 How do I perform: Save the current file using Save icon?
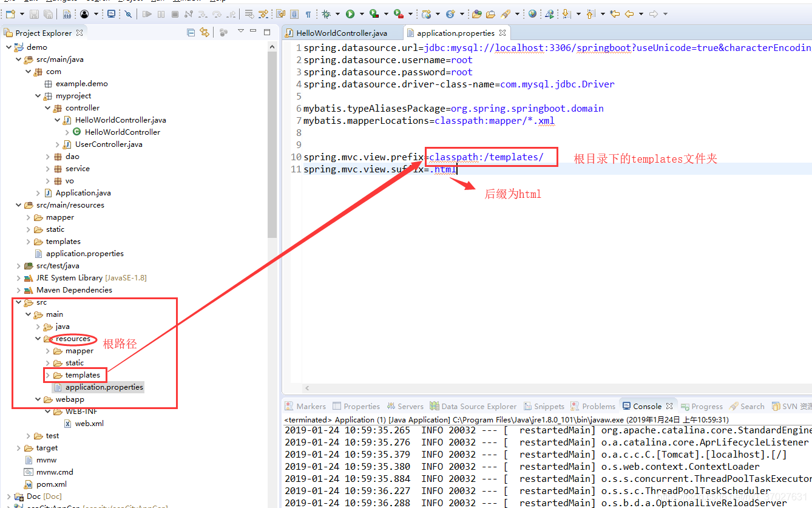click(x=34, y=15)
